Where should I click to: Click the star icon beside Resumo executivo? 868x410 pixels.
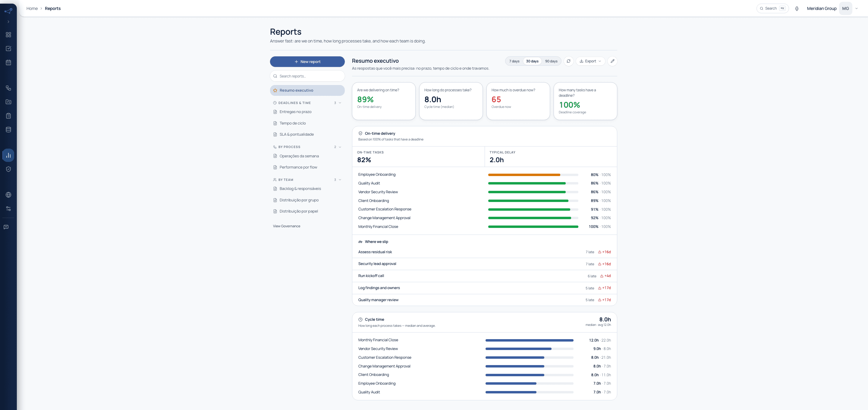275,90
